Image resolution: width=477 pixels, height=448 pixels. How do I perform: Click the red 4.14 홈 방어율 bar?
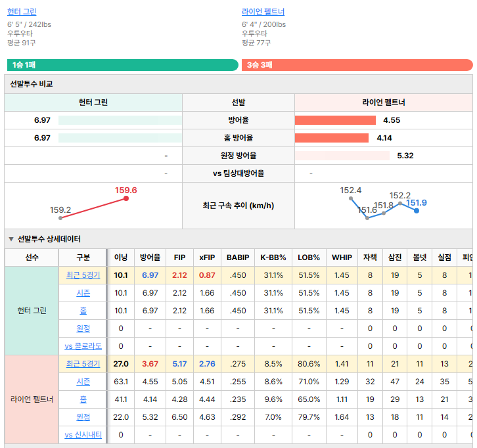point(332,138)
